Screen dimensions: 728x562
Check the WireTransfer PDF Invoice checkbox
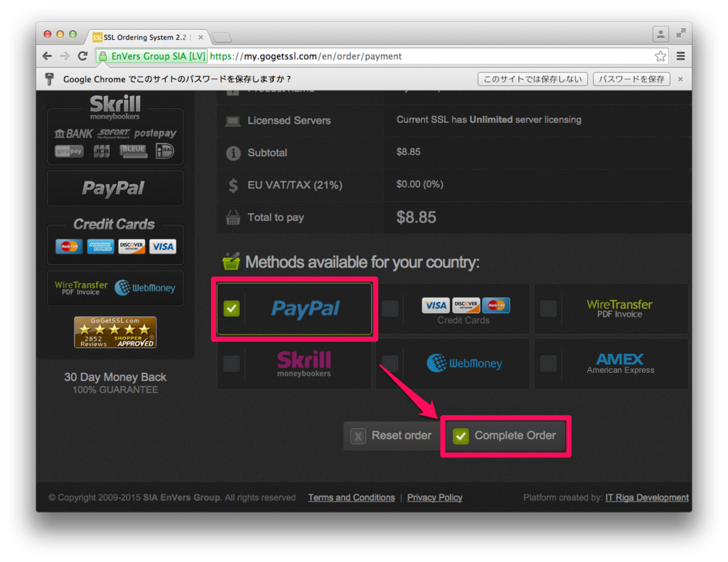548,308
